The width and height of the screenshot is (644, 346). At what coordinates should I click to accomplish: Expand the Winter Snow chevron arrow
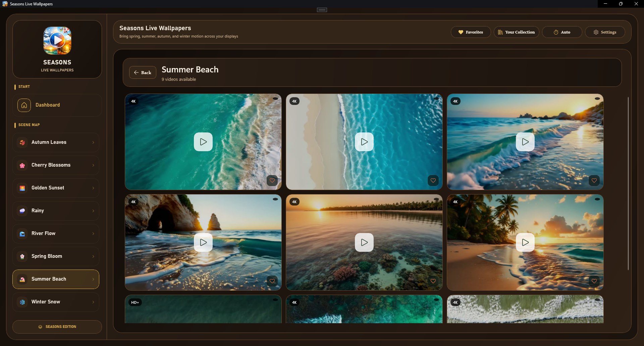pos(93,302)
